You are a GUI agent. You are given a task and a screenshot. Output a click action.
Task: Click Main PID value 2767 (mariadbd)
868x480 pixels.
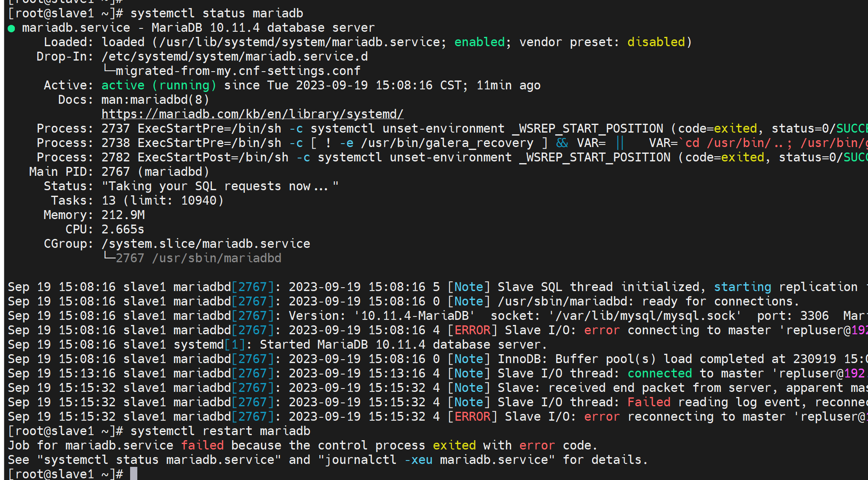coord(155,172)
